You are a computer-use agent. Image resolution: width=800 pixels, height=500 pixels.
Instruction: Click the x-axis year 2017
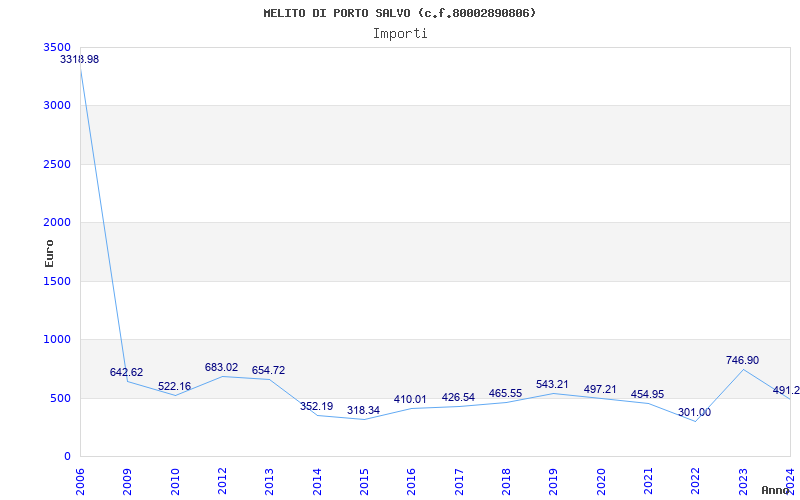point(459,482)
